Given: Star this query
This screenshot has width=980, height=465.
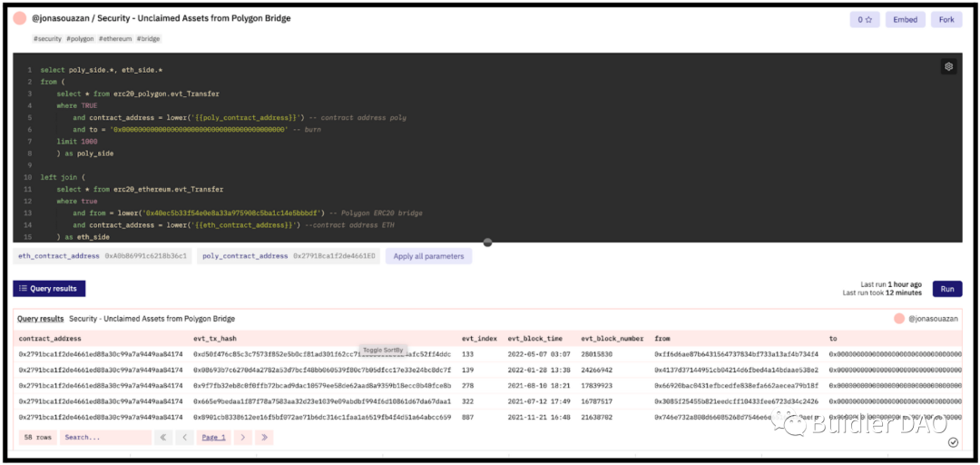Looking at the screenshot, I should (x=865, y=19).
